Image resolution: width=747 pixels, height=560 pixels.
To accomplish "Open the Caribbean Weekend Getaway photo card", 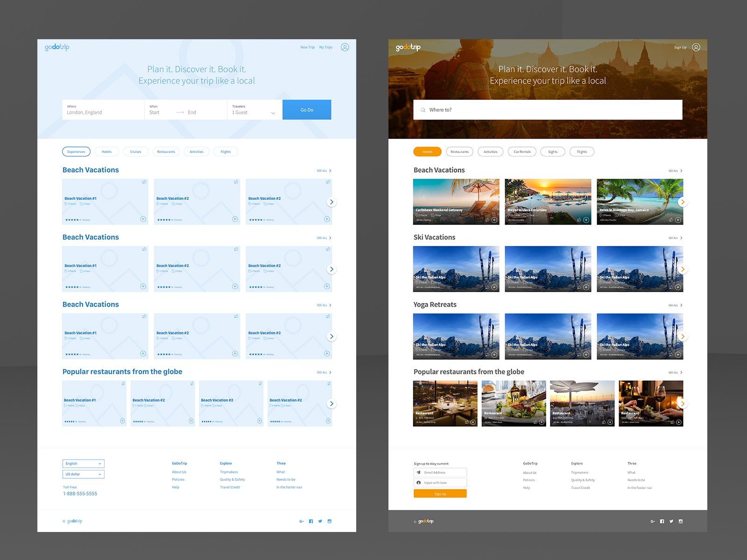I will point(456,196).
